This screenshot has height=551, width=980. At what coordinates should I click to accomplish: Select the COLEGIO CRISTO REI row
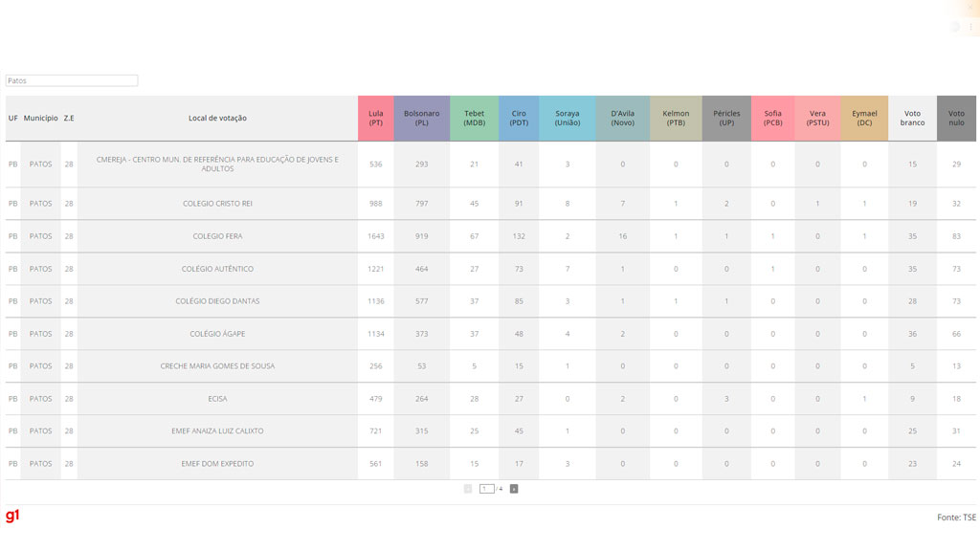217,204
